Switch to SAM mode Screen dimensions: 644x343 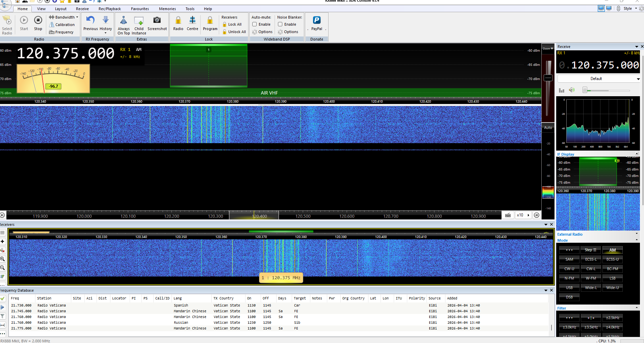coord(569,259)
